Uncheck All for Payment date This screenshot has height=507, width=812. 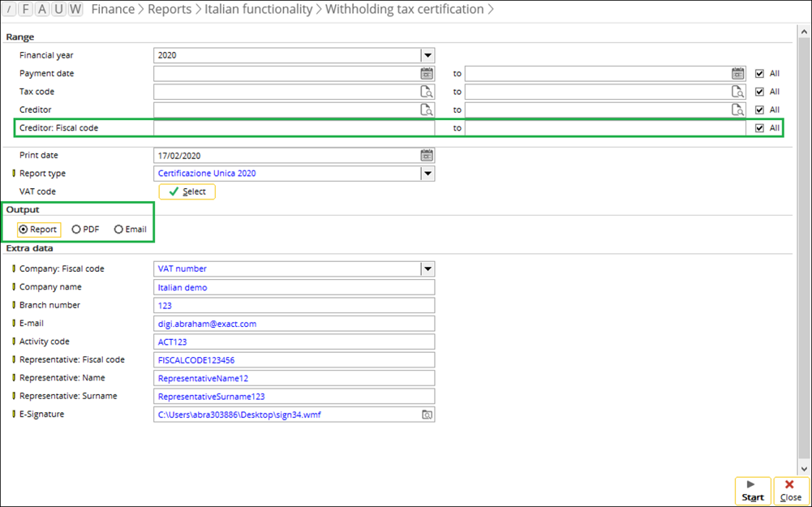759,74
